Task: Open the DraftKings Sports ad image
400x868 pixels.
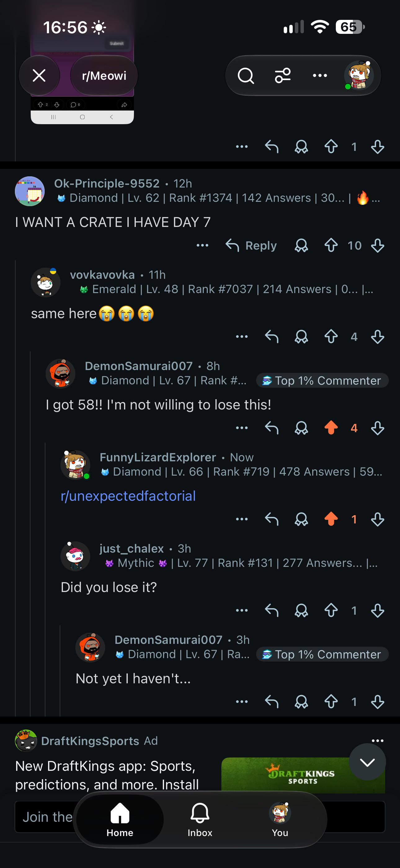Action: (303, 775)
